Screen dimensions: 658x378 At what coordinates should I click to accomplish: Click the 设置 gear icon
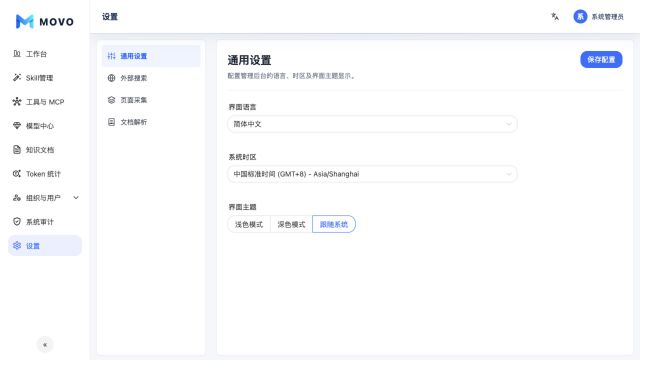click(17, 245)
